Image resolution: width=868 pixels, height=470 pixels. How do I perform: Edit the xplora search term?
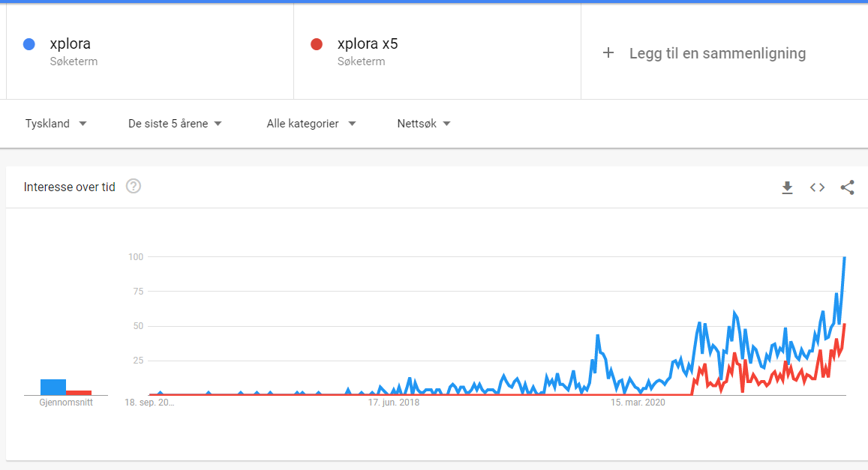(71, 43)
